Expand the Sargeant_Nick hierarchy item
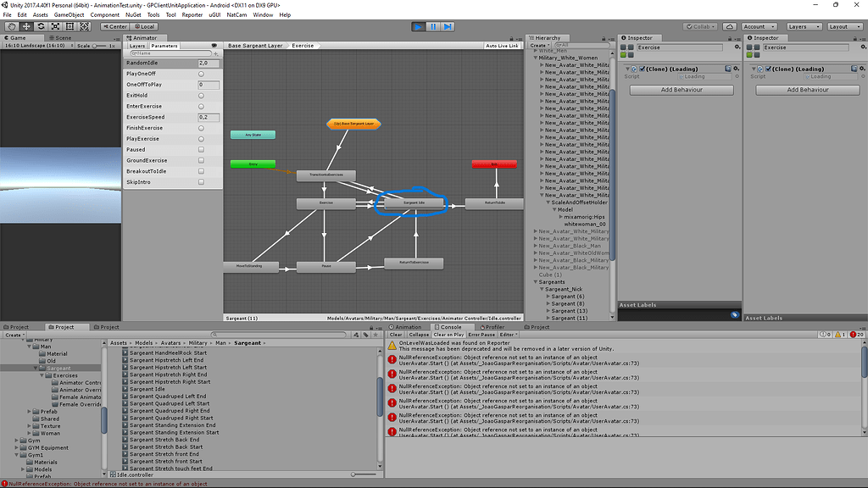Screen dimensions: 868x488 point(541,288)
